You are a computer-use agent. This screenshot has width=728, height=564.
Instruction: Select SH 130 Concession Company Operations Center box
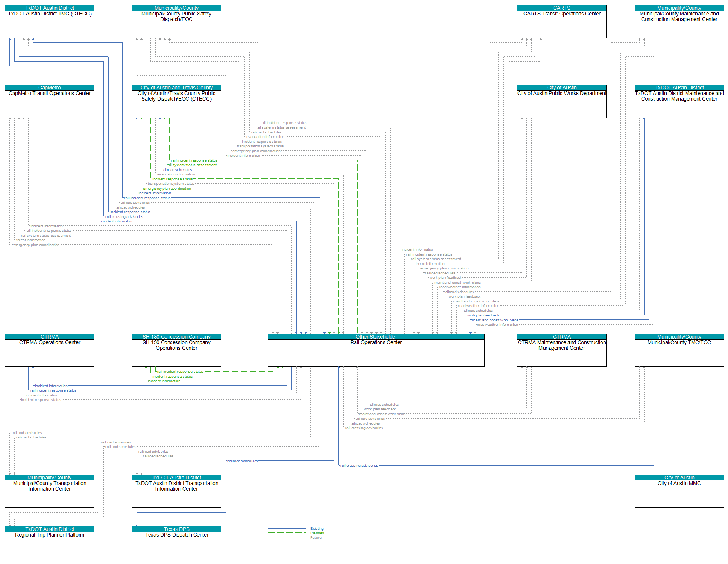(x=176, y=350)
